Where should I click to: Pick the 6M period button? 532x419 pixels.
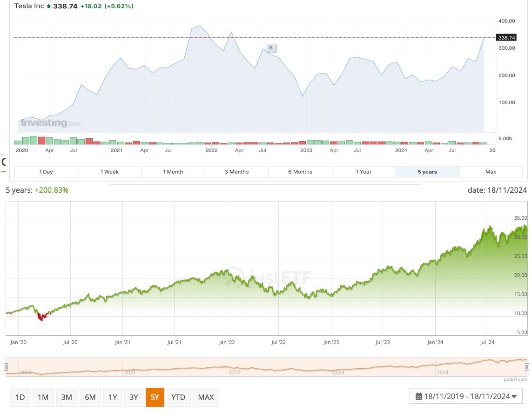(x=90, y=397)
